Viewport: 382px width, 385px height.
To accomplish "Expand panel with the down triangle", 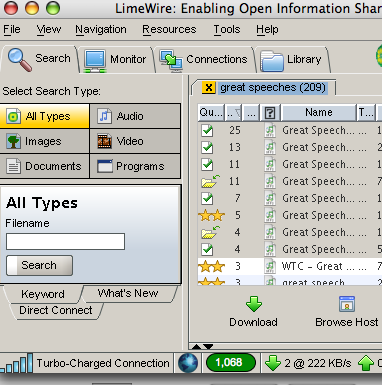I will (208, 347).
